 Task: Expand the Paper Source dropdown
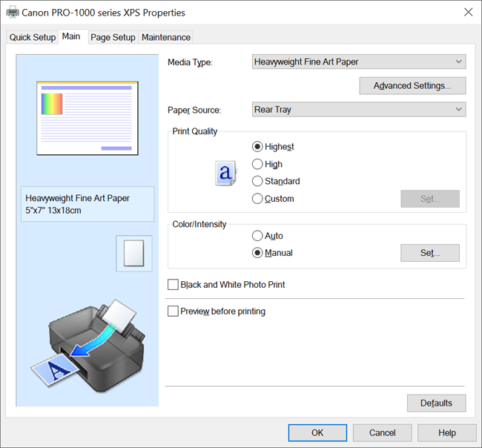pos(359,110)
